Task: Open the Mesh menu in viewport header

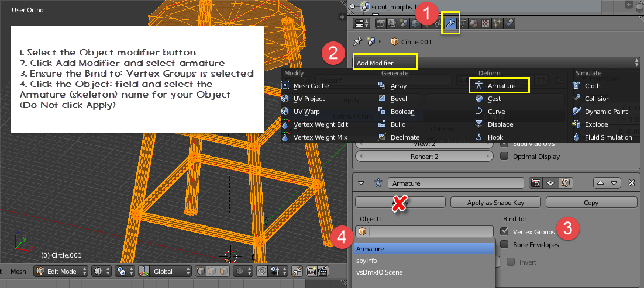Action: point(18,272)
